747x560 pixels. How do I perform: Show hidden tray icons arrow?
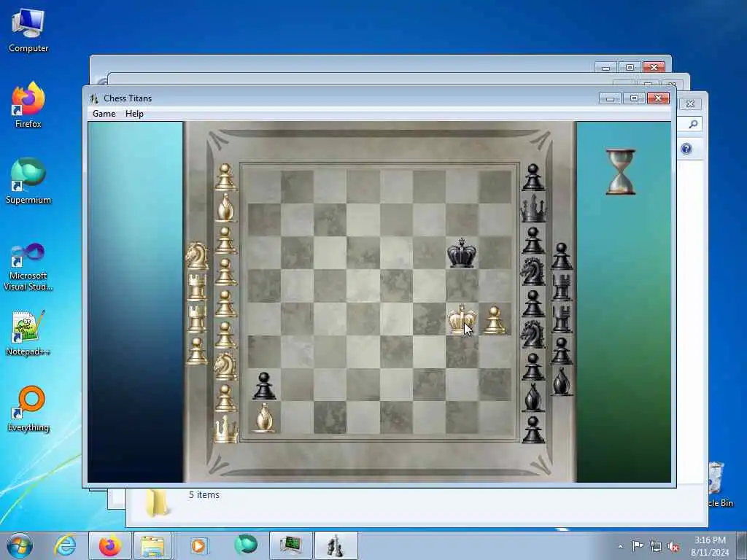620,547
